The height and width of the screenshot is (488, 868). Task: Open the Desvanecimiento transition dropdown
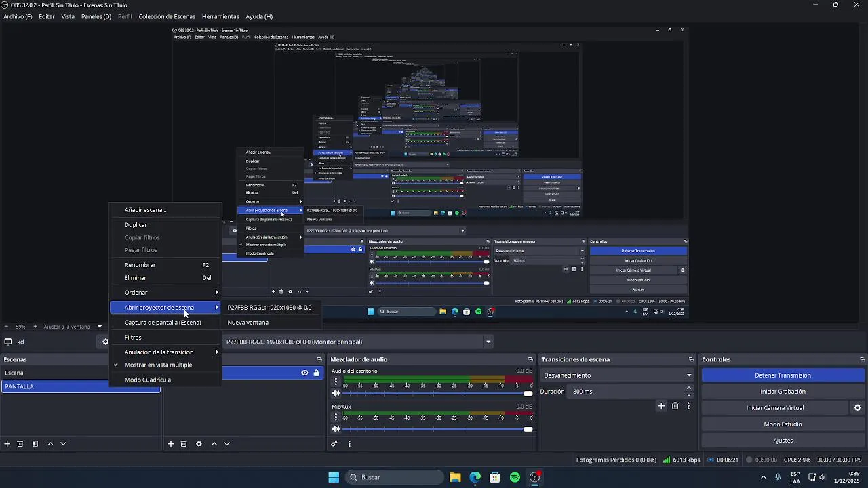click(x=618, y=375)
